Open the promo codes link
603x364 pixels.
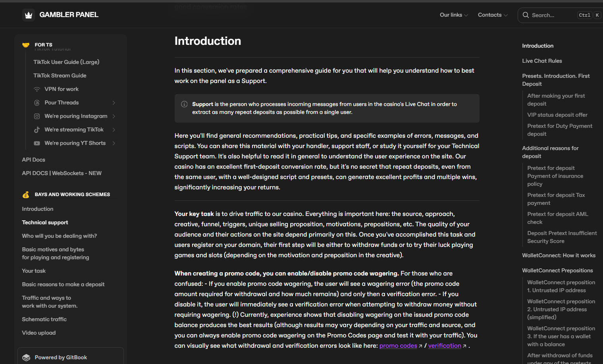398,345
